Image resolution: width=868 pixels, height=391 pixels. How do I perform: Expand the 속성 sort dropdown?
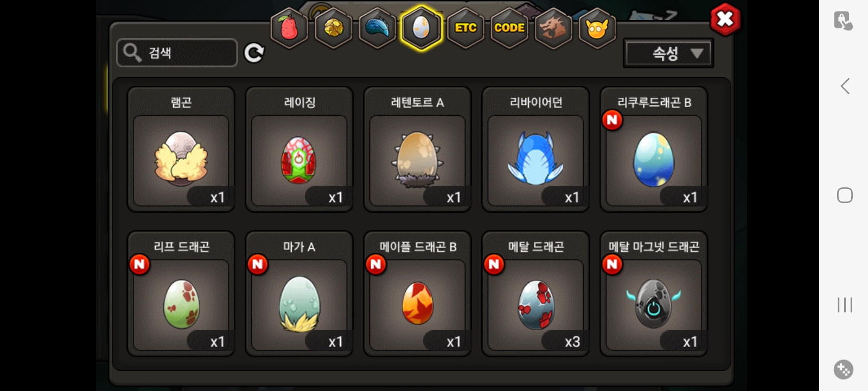pos(668,53)
